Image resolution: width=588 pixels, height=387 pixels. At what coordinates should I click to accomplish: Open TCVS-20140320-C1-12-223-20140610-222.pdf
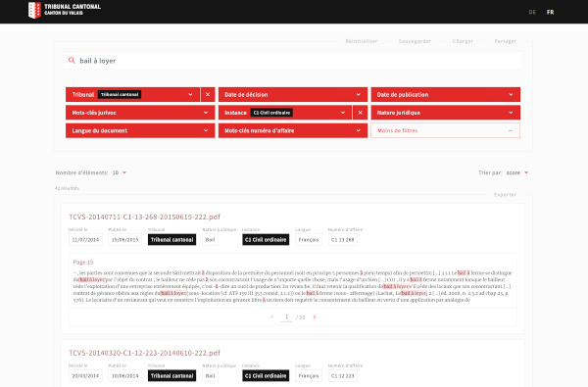(x=144, y=353)
